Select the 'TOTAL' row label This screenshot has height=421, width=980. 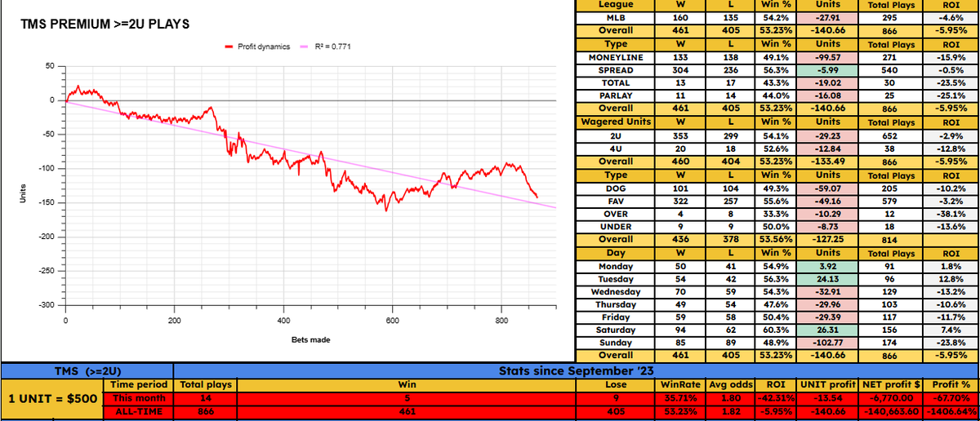click(616, 82)
